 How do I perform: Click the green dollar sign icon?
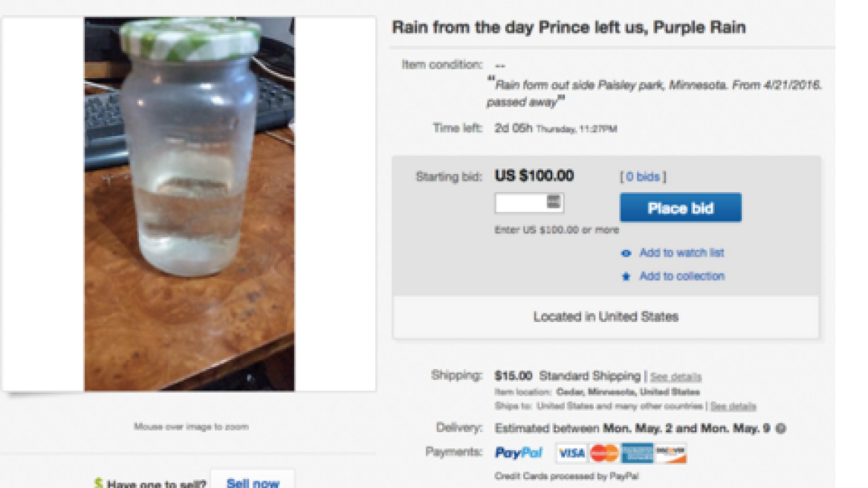click(x=98, y=484)
